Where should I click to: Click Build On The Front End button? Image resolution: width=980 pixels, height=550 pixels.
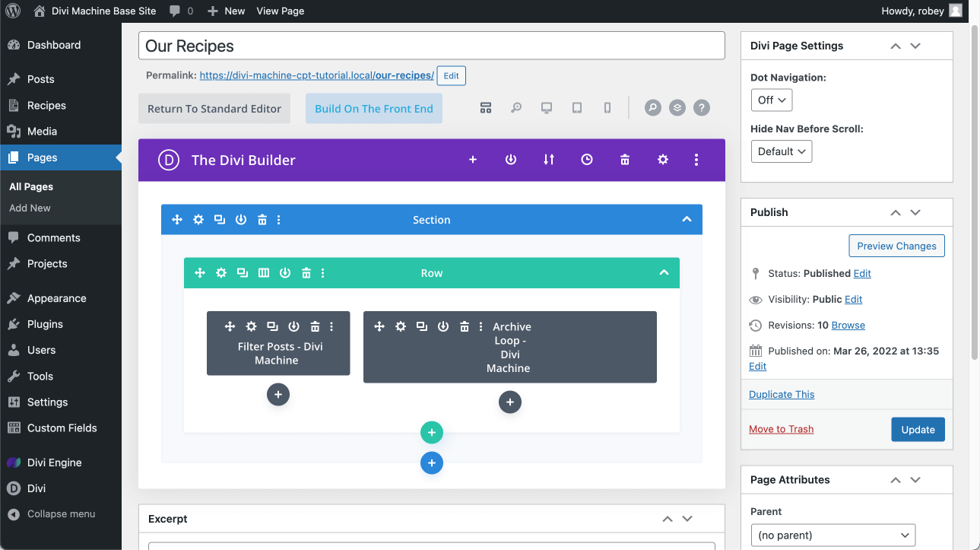coord(374,108)
